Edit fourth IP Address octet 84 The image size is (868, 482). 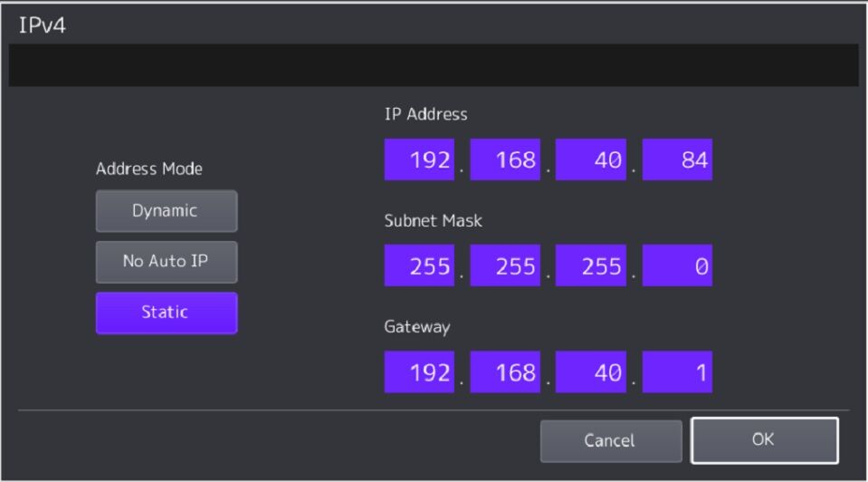[x=677, y=159]
